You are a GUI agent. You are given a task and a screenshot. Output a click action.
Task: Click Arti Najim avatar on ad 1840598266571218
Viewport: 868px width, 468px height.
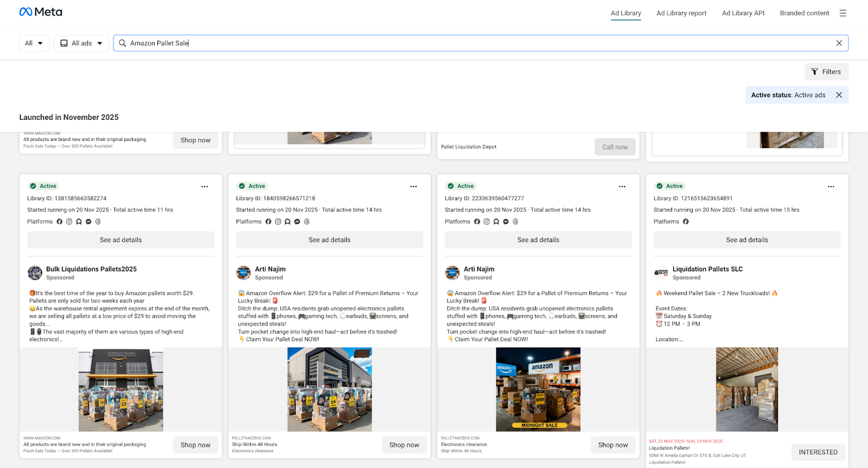(244, 273)
